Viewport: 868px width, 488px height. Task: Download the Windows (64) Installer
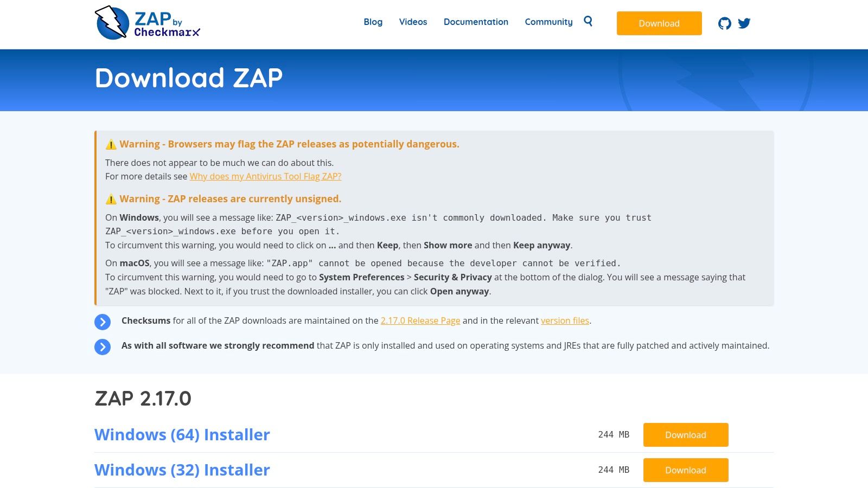[686, 434]
